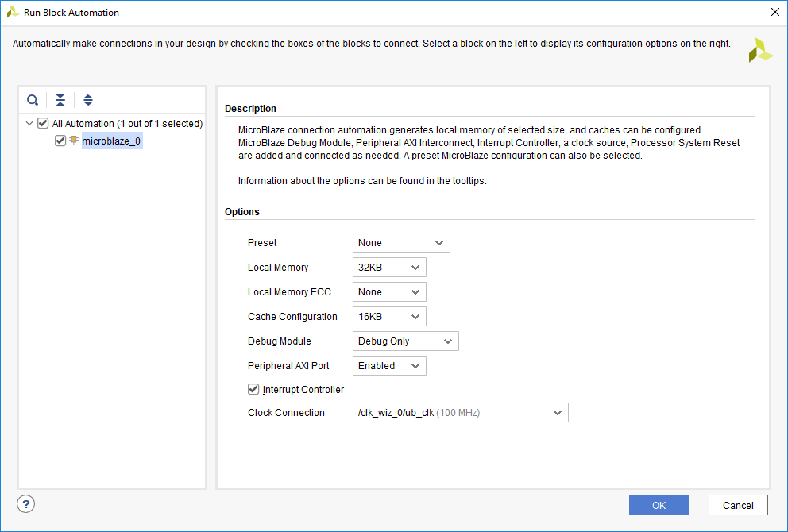Open the Clock Connection dropdown
This screenshot has width=788, height=532.
pos(461,412)
